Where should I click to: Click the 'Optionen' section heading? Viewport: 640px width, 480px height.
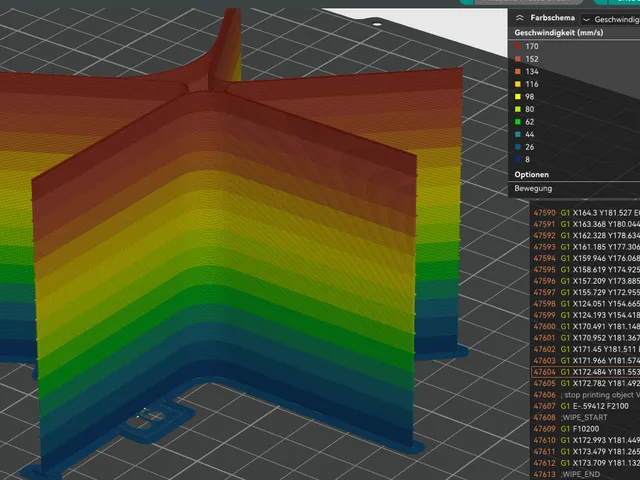pyautogui.click(x=531, y=175)
